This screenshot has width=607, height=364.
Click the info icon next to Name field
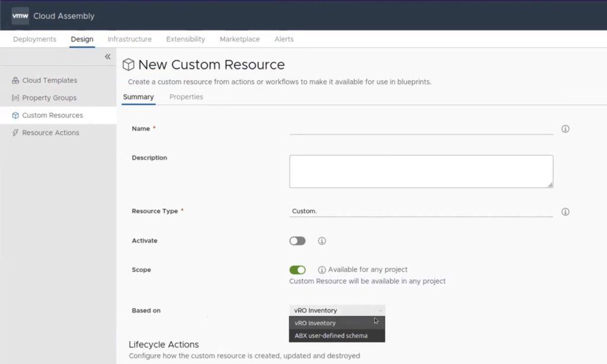pyautogui.click(x=565, y=129)
